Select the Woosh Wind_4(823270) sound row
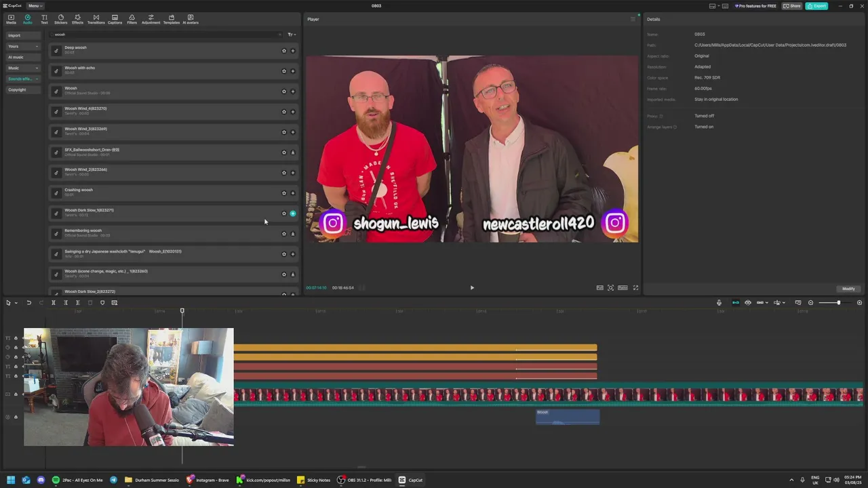The image size is (868, 488). coord(174,112)
